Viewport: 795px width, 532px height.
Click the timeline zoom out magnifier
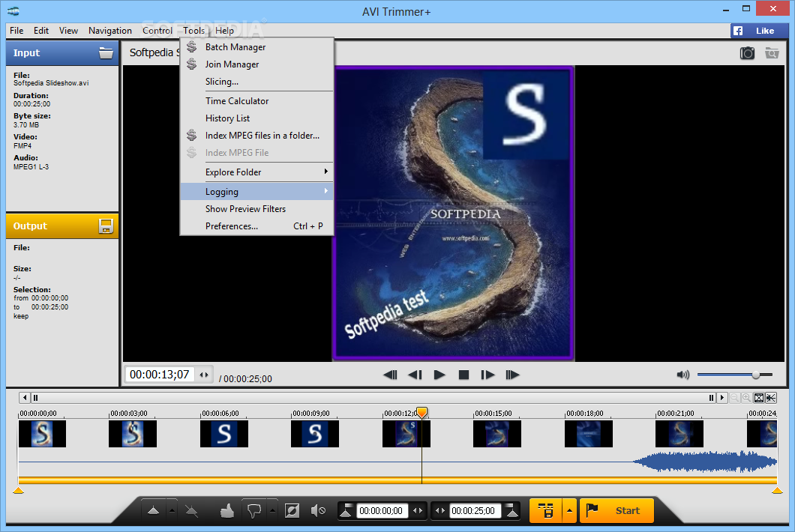pos(734,398)
